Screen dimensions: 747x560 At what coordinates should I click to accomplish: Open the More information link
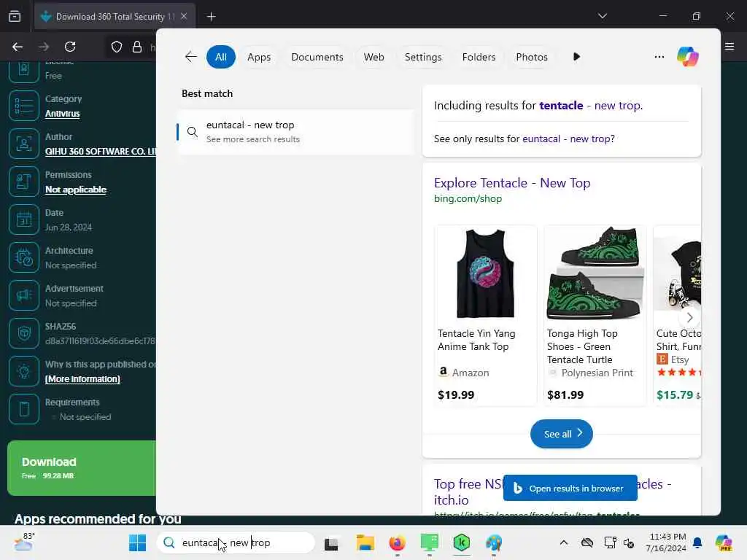pyautogui.click(x=82, y=379)
